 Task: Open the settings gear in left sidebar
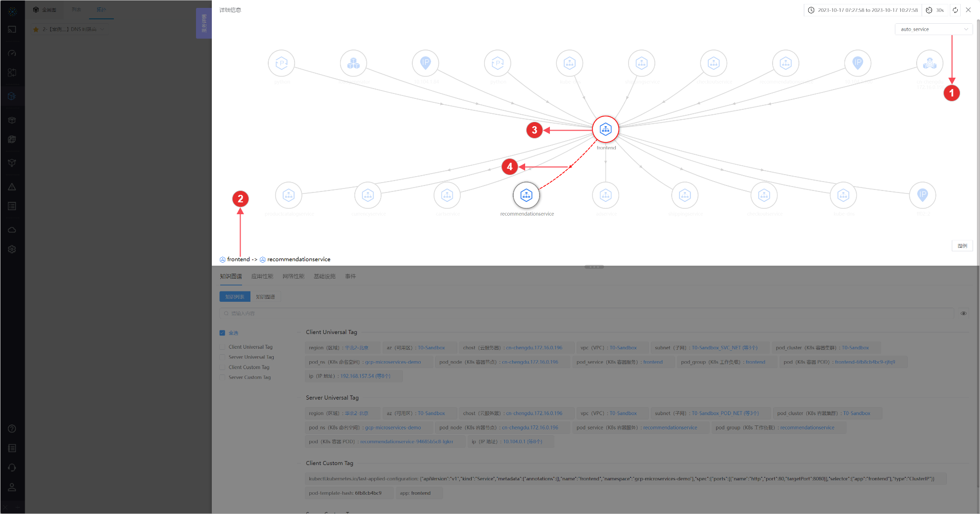[12, 249]
